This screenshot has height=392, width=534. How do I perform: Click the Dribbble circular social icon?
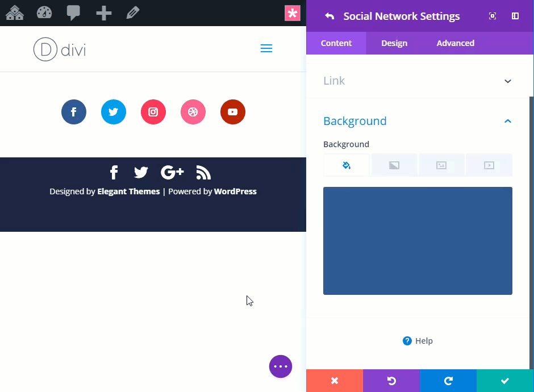click(193, 112)
